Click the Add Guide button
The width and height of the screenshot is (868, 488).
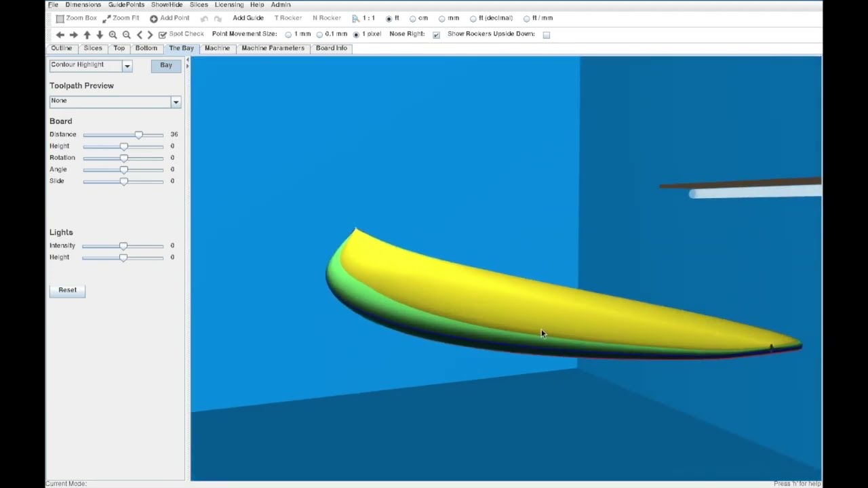pyautogui.click(x=248, y=18)
